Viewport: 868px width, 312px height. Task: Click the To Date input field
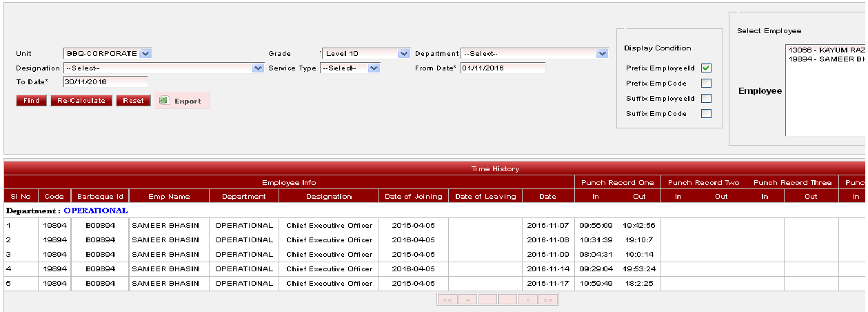tap(105, 81)
